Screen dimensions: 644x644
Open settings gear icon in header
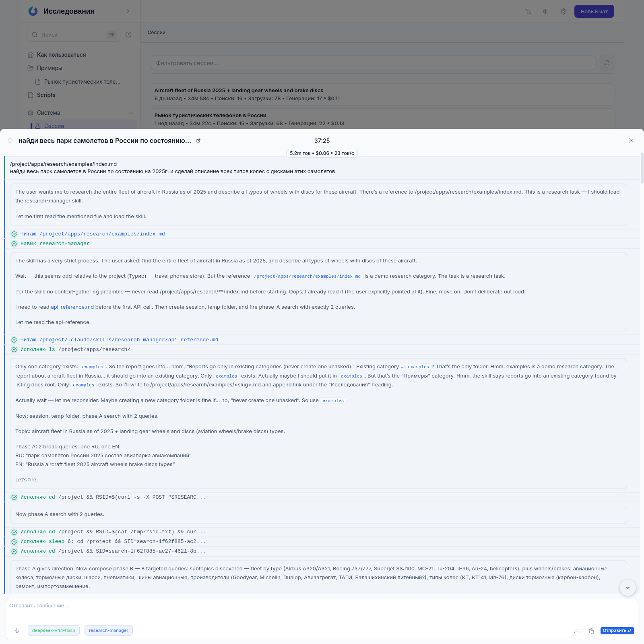pyautogui.click(x=563, y=11)
